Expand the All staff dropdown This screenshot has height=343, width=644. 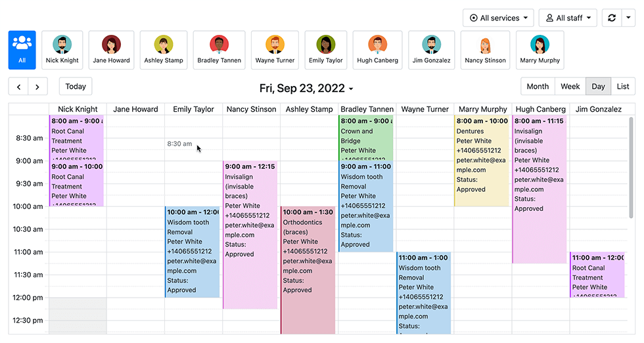click(x=568, y=18)
